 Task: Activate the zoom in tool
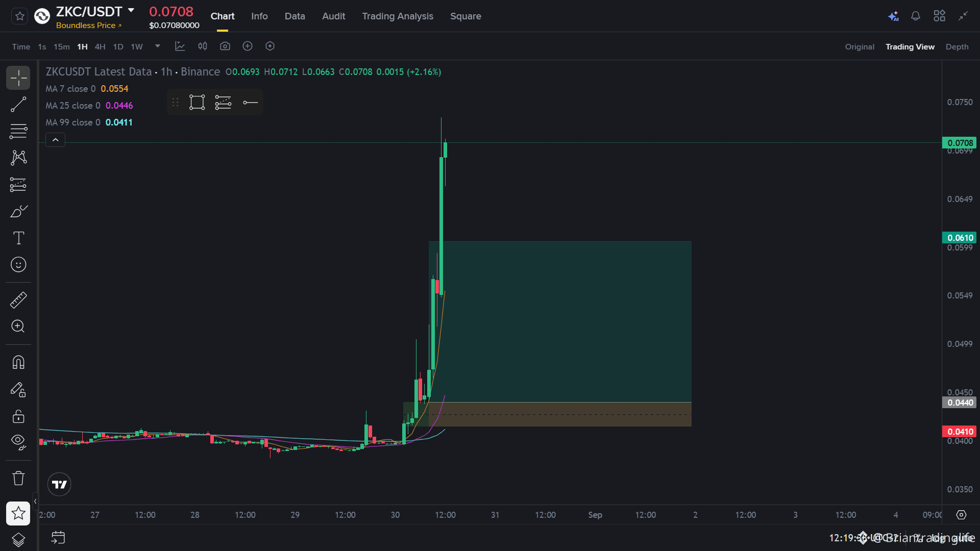18,327
